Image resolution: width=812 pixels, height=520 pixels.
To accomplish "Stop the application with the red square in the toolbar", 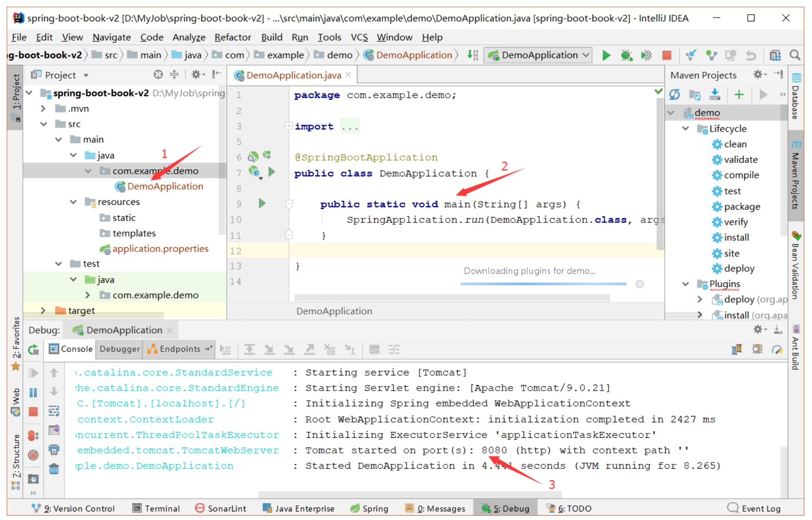I will pos(667,56).
